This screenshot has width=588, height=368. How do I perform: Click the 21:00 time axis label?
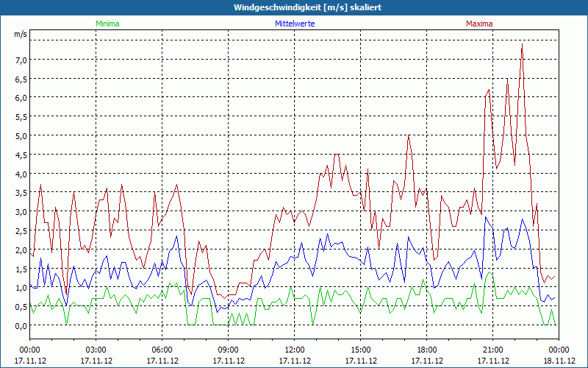[x=492, y=350]
